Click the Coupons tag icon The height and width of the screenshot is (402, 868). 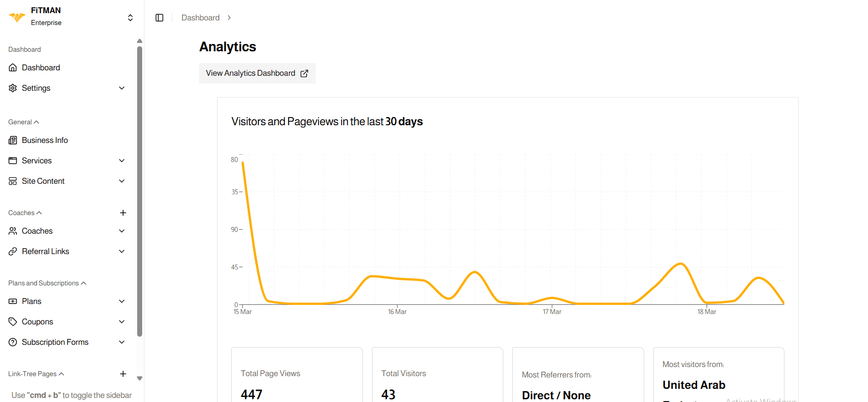click(x=13, y=322)
